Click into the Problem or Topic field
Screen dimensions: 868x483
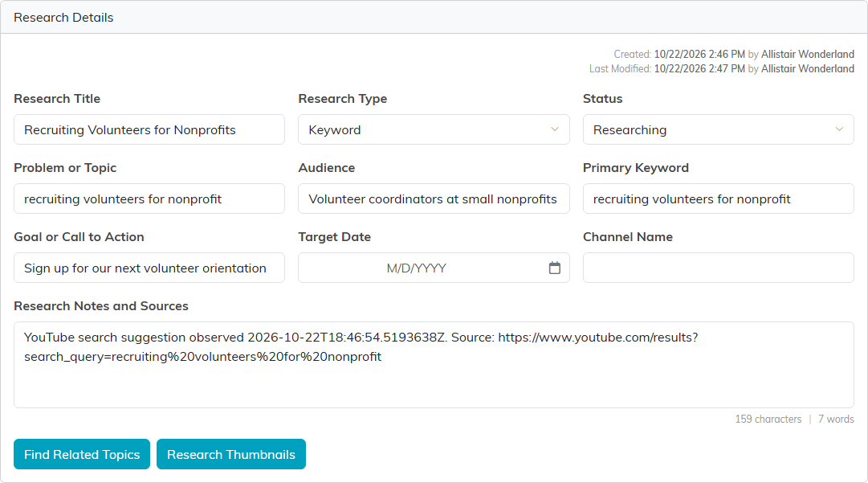click(149, 199)
